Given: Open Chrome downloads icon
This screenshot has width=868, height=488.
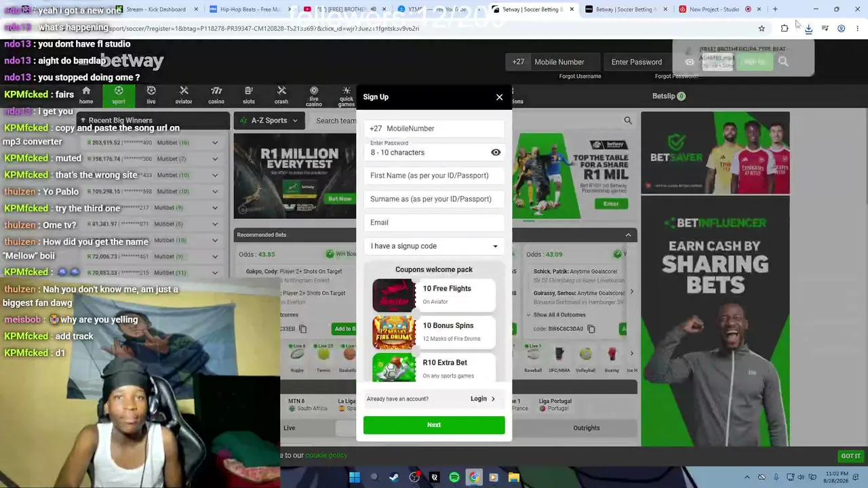Looking at the screenshot, I should 808,28.
